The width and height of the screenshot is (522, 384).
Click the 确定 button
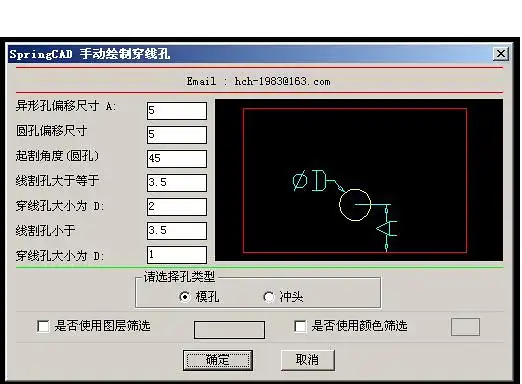click(218, 360)
